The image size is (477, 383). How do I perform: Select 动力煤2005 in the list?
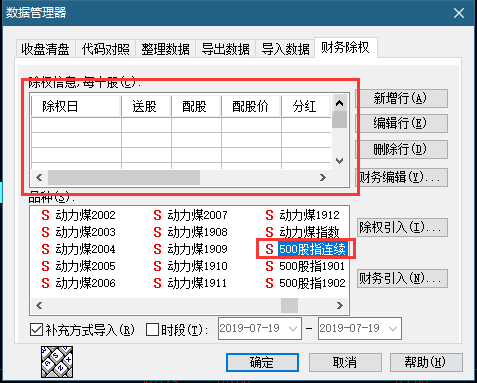click(79, 266)
